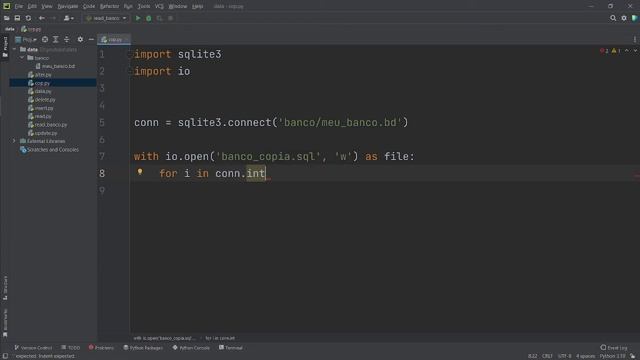Viewport: 640px width, 360px height.
Task: Click the Select Opened File target icon
Action: click(x=45, y=40)
